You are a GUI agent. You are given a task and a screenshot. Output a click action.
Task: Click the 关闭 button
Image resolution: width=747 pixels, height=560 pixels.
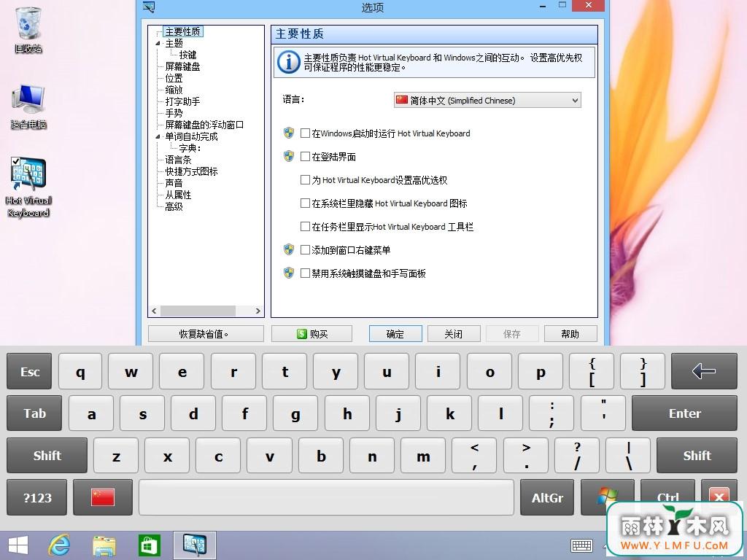click(x=454, y=334)
